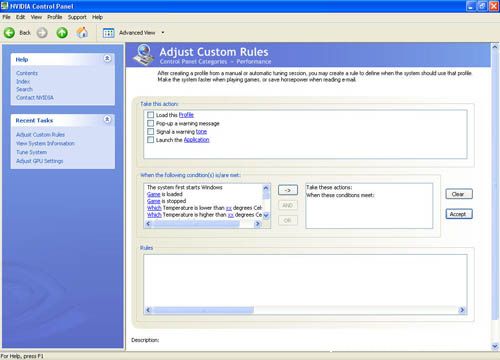This screenshot has height=360, width=500.
Task: Open the Support menu
Action: (x=77, y=17)
